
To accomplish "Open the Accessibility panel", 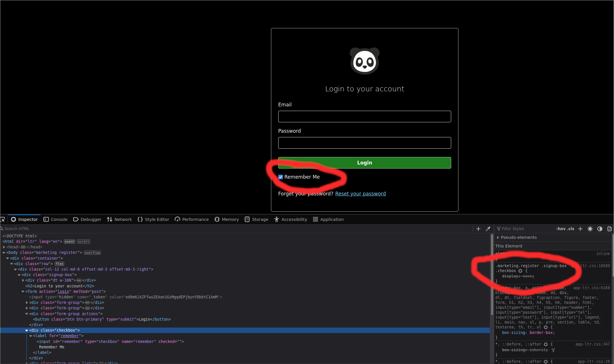I will [x=291, y=219].
